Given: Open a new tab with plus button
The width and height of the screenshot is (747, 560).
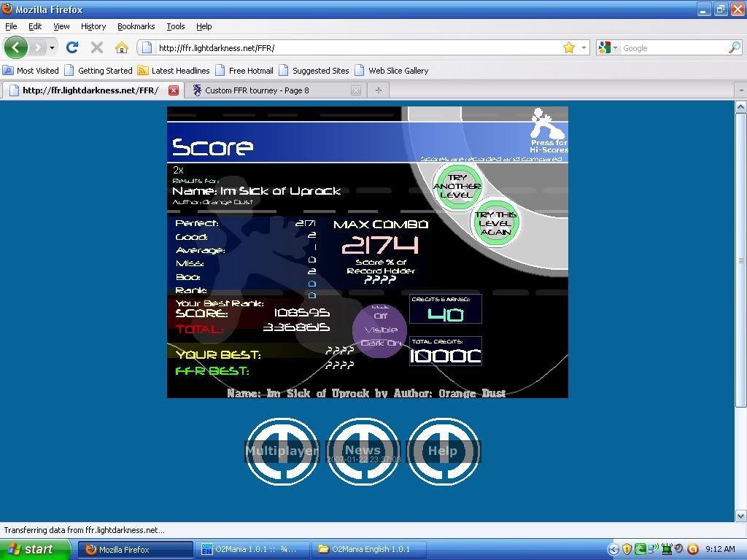Looking at the screenshot, I should point(378,90).
